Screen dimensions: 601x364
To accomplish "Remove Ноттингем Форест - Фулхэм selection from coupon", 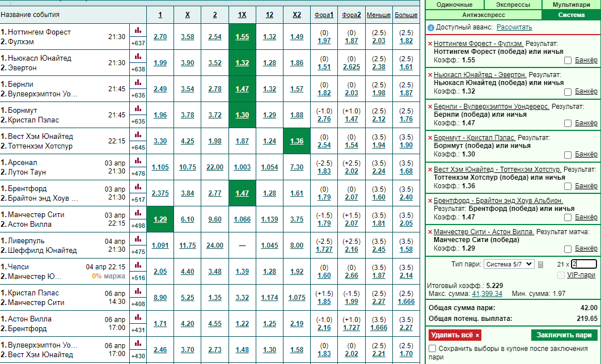I will point(430,44).
